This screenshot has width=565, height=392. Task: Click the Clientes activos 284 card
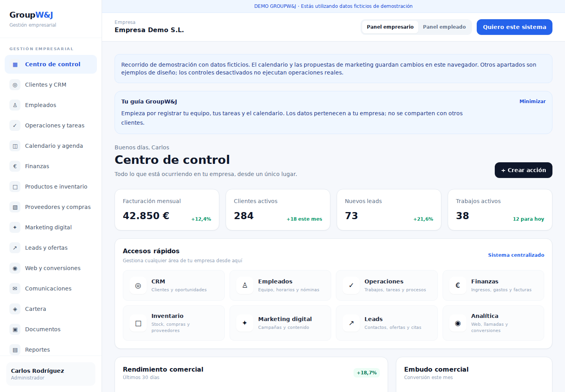click(x=278, y=210)
